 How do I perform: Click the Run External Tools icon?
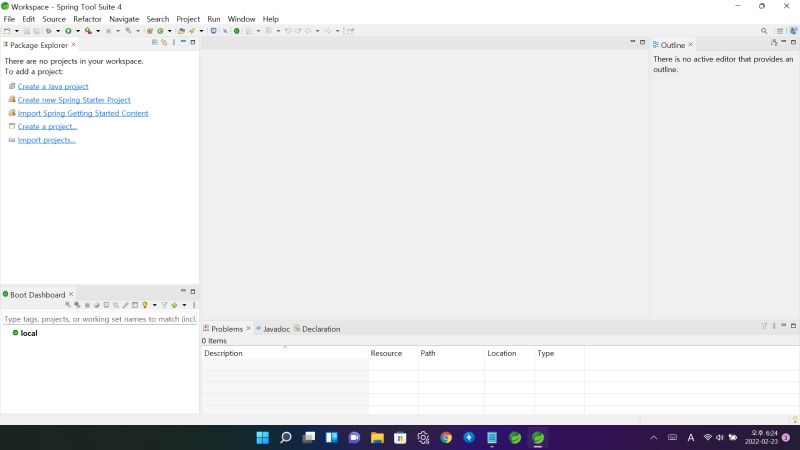tap(88, 31)
